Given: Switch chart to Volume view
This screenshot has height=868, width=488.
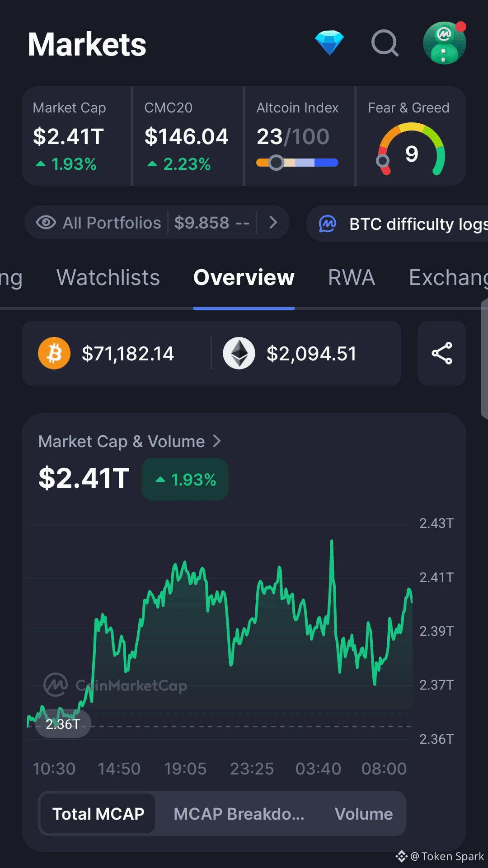Looking at the screenshot, I should (364, 814).
